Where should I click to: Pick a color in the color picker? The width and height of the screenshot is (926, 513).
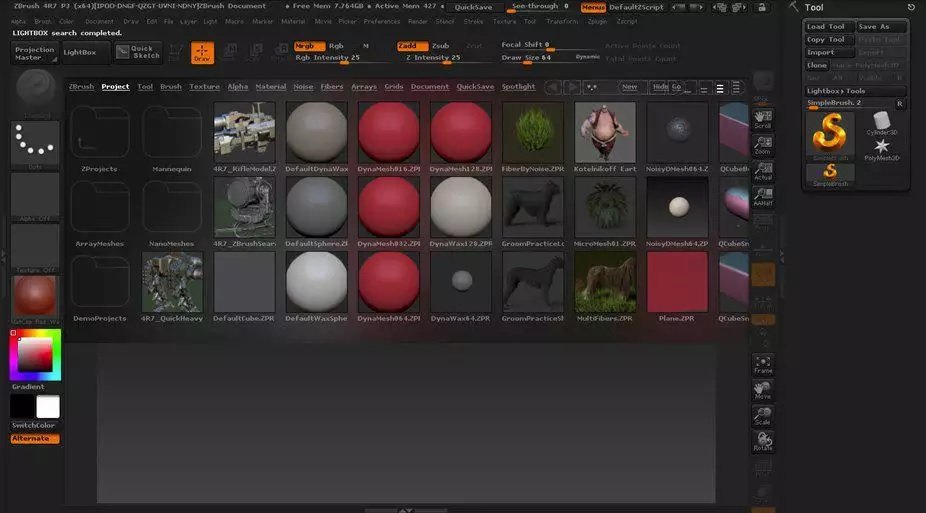(x=35, y=355)
